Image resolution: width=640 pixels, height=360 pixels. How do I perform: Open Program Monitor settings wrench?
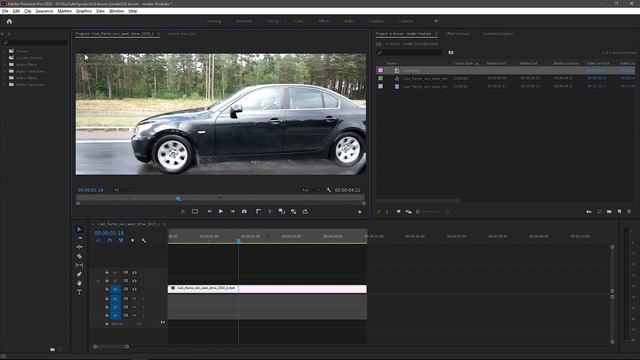[329, 190]
